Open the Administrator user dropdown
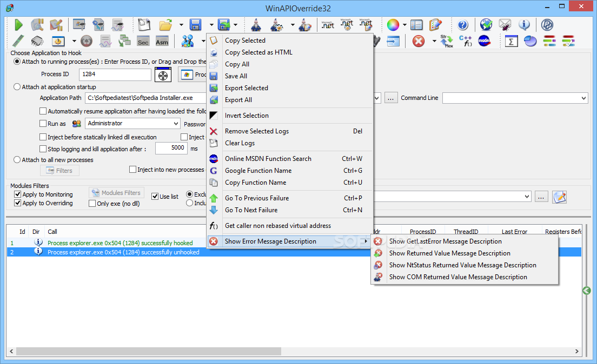 176,124
